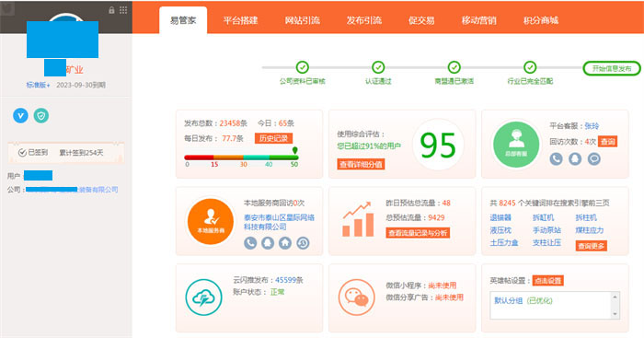Click keyword link 土压力盒

[x=504, y=242]
